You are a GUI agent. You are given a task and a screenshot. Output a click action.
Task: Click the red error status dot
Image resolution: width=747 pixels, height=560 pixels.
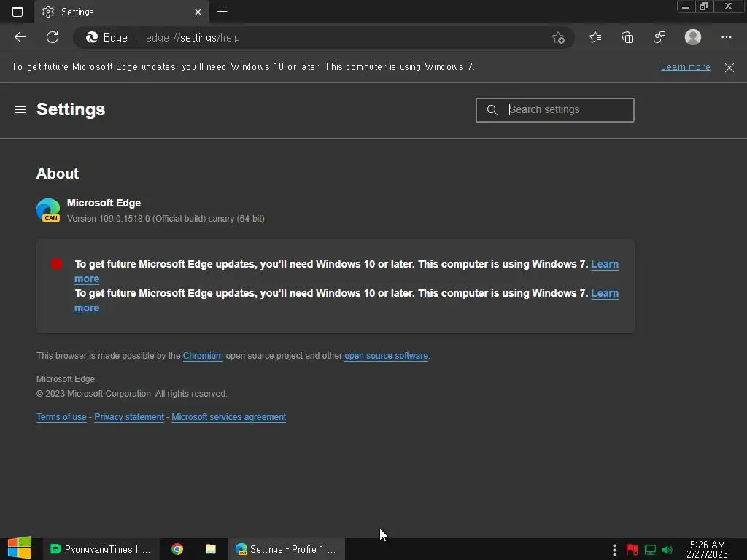pos(57,264)
